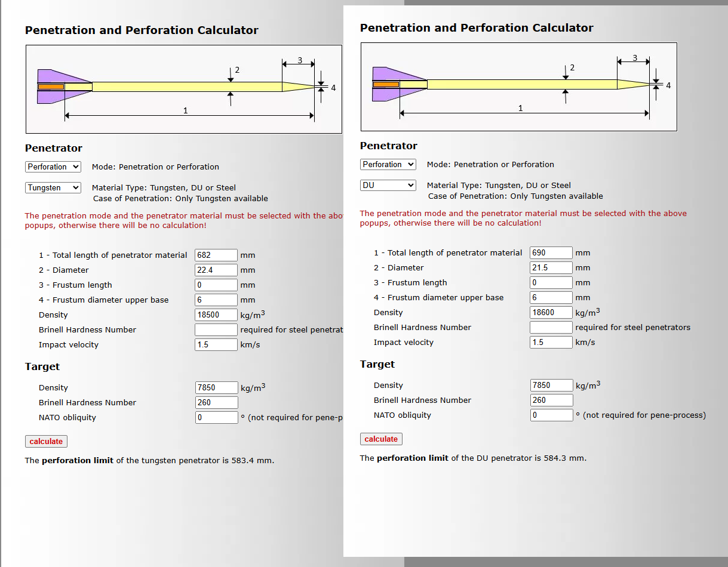Open Perforation mode dropdown in tungsten calculator
Screen dimensions: 728x567
(x=53, y=167)
